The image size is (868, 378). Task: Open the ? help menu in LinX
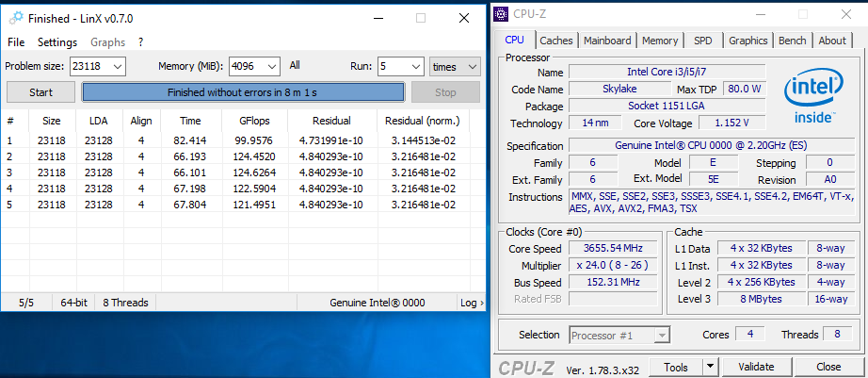click(x=140, y=42)
